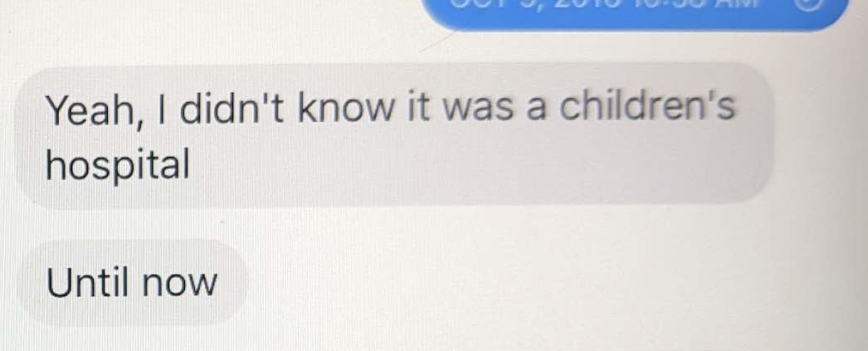
Task: Click the word "it" in the first gray message
Action: (419, 109)
